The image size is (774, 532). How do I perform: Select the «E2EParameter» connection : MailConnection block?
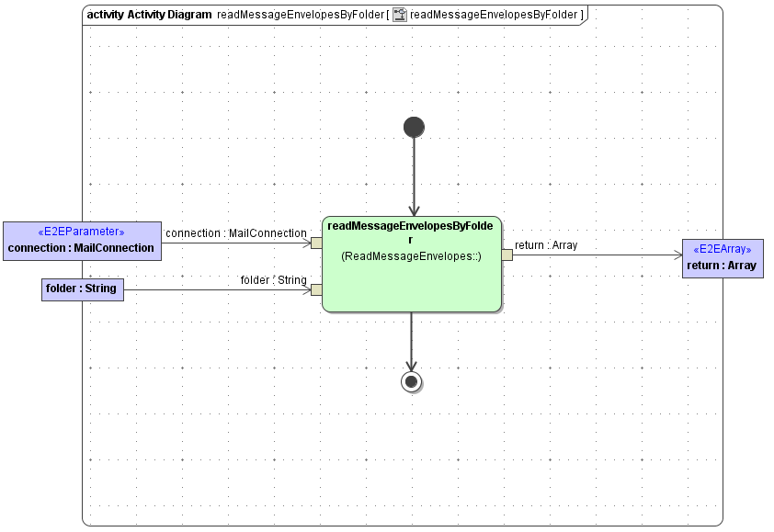click(x=82, y=240)
